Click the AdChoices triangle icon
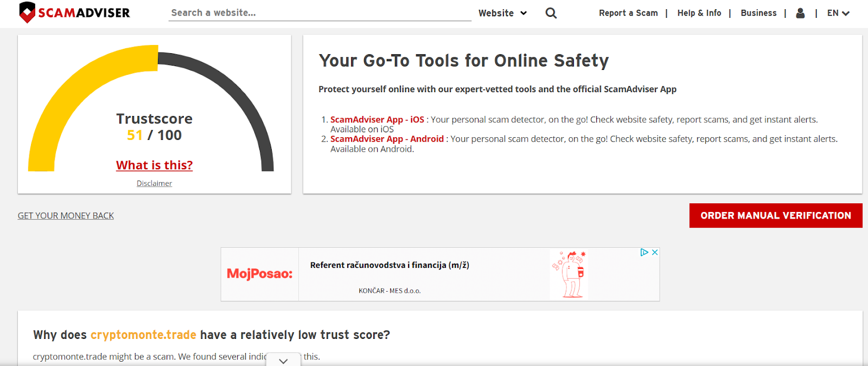This screenshot has height=366, width=868. click(x=644, y=252)
